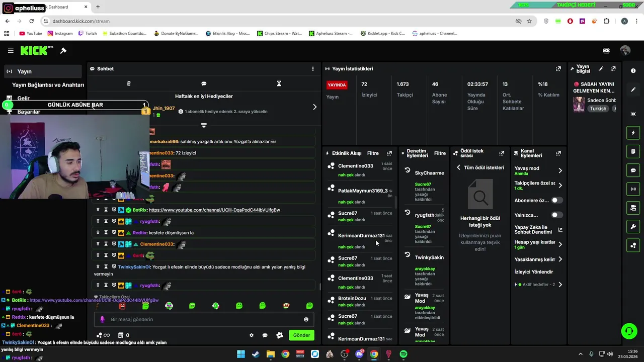
Task: Click the info icon in right sidebar
Action: click(633, 71)
